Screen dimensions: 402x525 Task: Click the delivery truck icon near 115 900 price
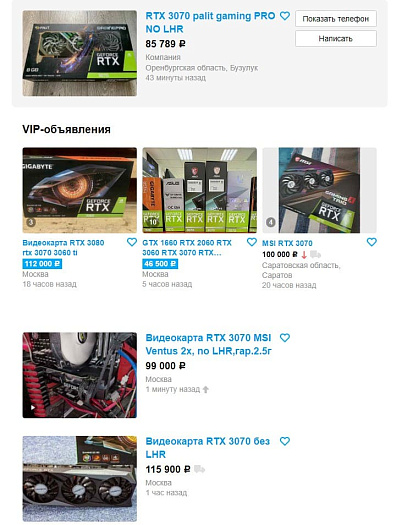pyautogui.click(x=199, y=469)
